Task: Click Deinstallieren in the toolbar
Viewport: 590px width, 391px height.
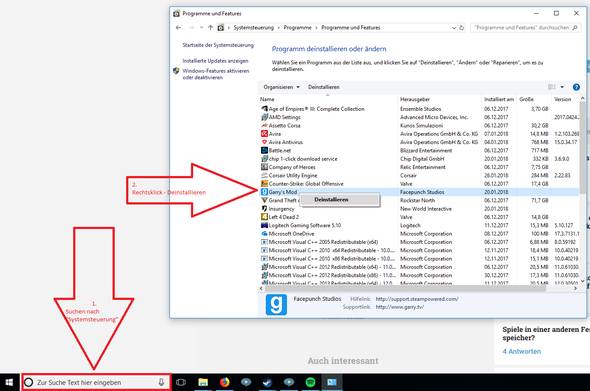Action: pos(324,87)
